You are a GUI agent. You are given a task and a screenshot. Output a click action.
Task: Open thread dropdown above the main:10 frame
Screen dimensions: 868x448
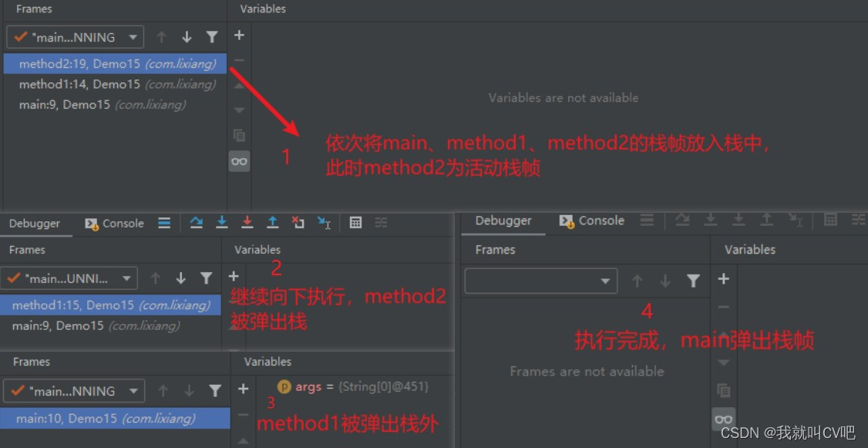[x=74, y=390]
